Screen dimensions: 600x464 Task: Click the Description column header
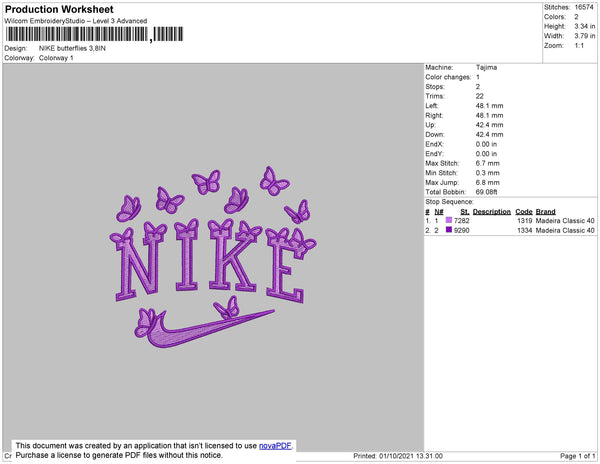pyautogui.click(x=492, y=212)
